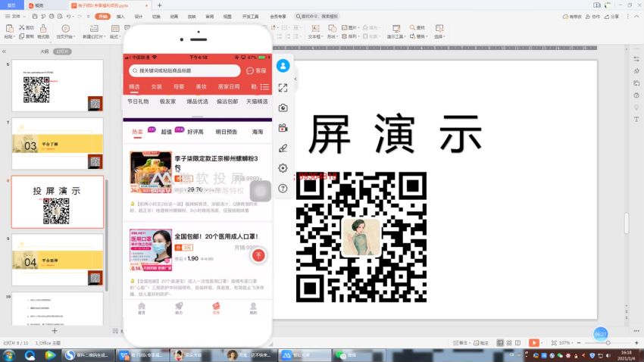Open the presentation tools icon
Viewport: 644px width, 362px height.
coord(396,28)
